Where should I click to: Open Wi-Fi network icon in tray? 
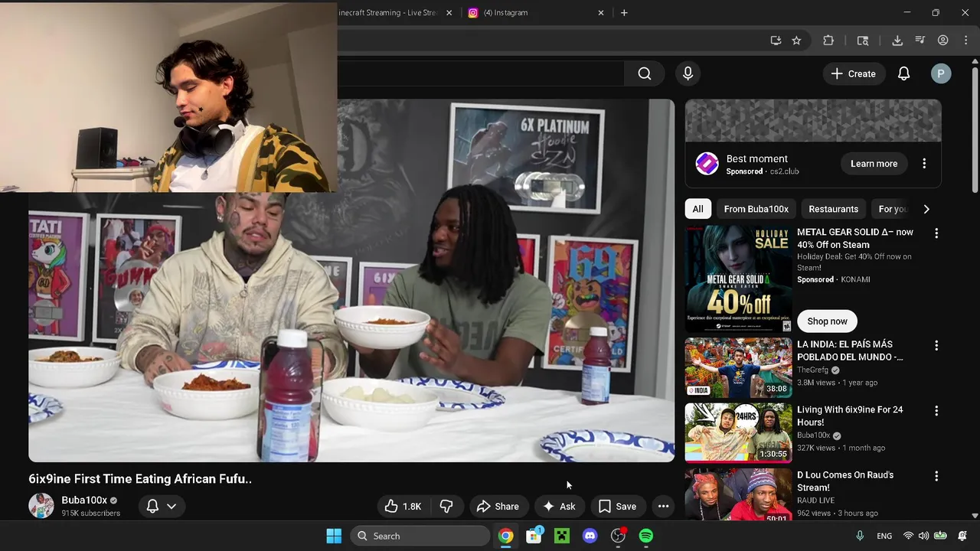908,536
